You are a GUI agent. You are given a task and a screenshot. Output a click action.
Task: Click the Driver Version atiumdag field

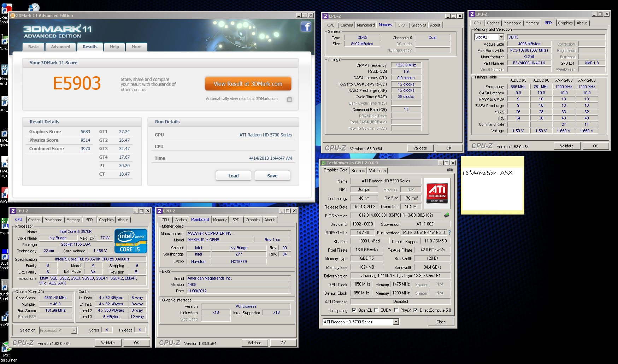pos(401,276)
